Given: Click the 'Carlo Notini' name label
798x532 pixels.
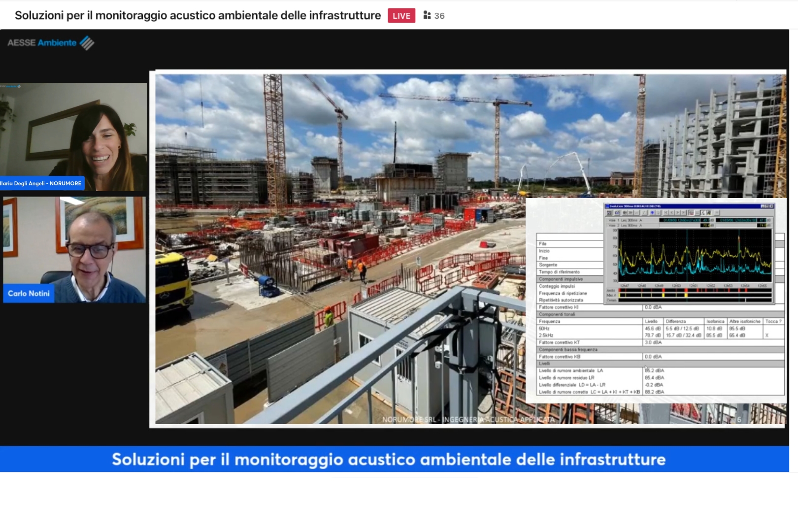Looking at the screenshot, I should 29,293.
